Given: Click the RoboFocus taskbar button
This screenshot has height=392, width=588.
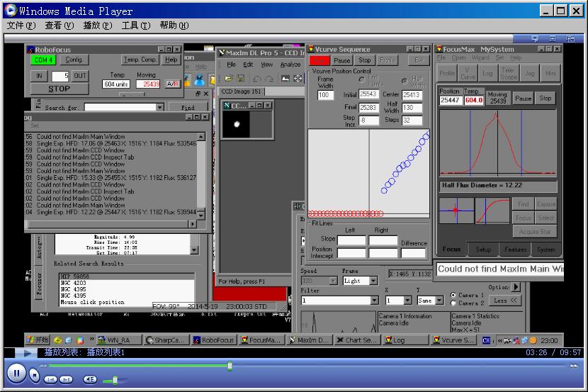Looking at the screenshot, I should pyautogui.click(x=214, y=340).
